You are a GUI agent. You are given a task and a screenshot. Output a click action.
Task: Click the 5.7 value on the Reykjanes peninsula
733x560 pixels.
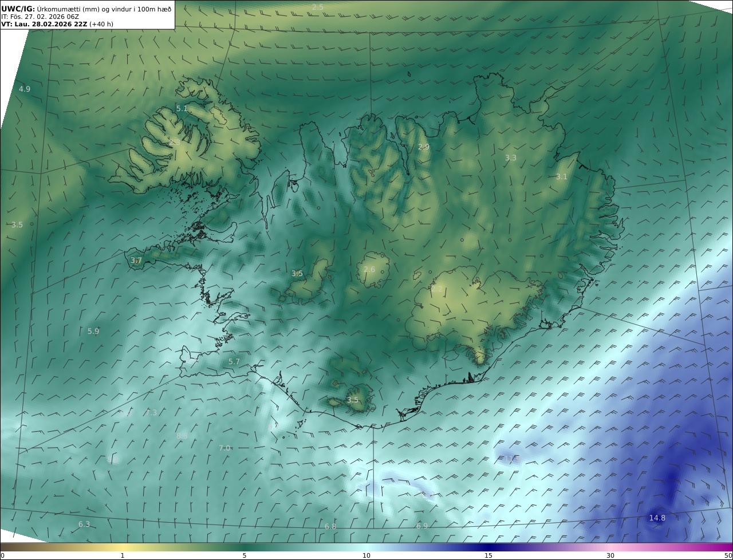[234, 362]
